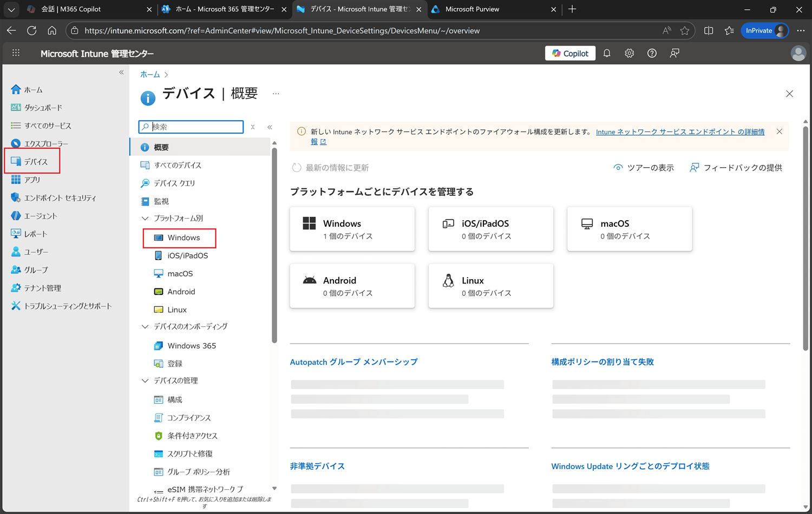Open Copilot in the Intune header

point(570,53)
